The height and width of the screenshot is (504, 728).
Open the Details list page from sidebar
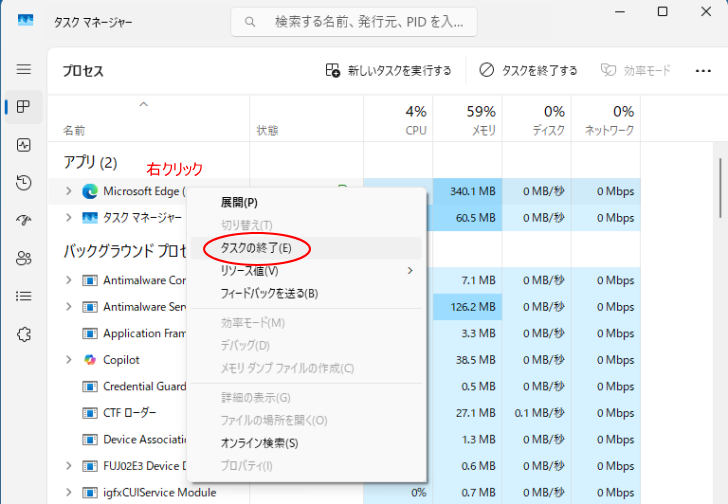coord(23,296)
